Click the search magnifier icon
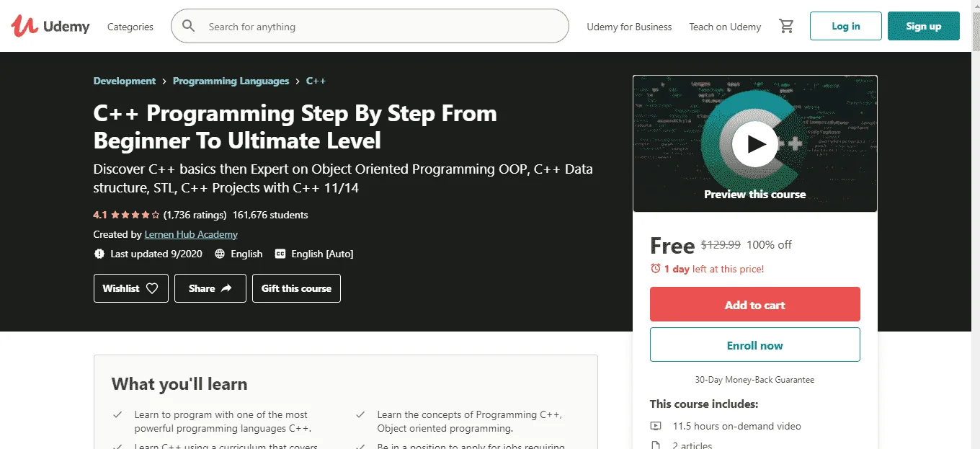The width and height of the screenshot is (980, 449). coord(189,27)
